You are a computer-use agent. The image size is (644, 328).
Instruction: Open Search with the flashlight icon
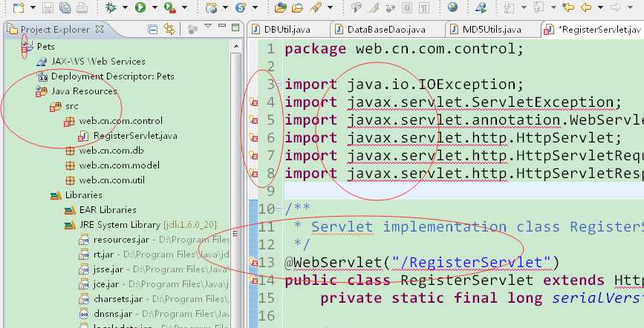click(x=316, y=7)
